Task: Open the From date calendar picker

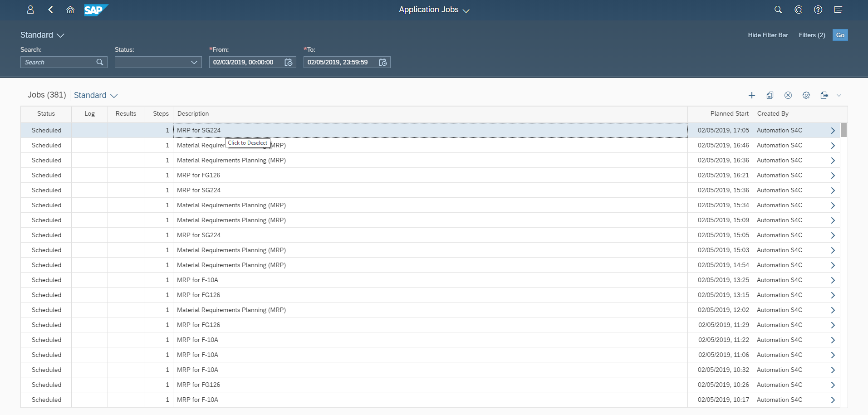Action: point(289,62)
